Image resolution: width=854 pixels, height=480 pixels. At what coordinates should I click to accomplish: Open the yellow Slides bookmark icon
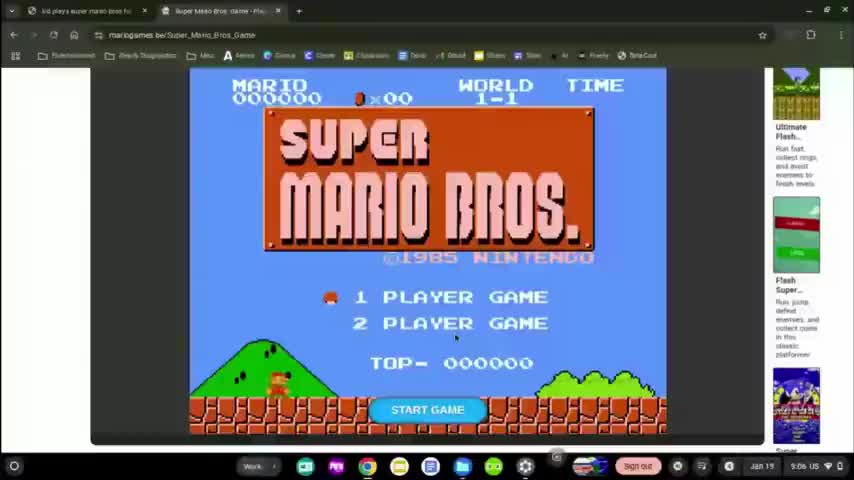tap(490, 56)
